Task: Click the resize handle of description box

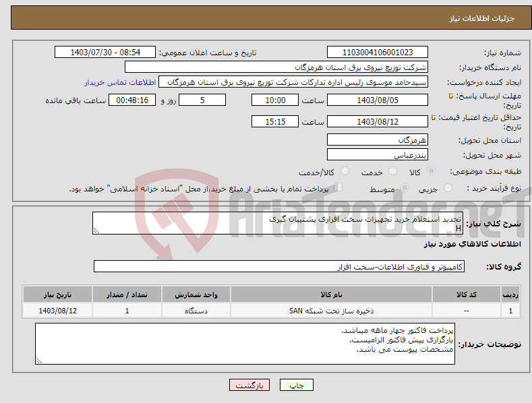Action: pyautogui.click(x=96, y=230)
